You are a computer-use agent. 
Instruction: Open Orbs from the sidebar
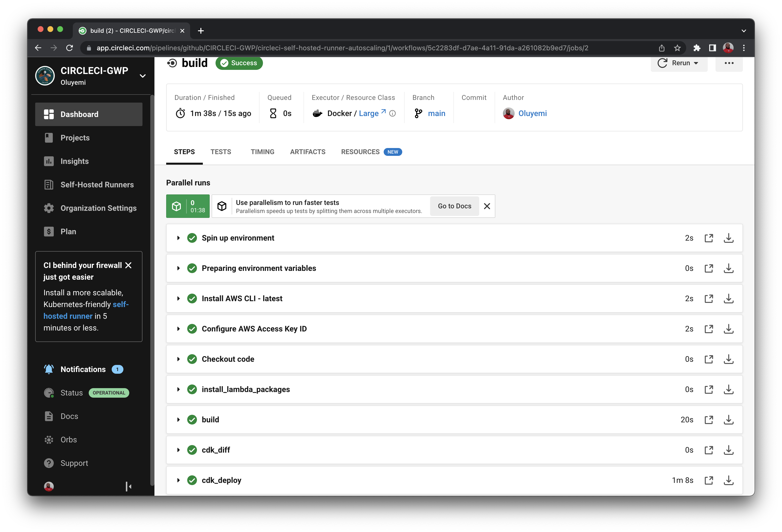point(68,439)
